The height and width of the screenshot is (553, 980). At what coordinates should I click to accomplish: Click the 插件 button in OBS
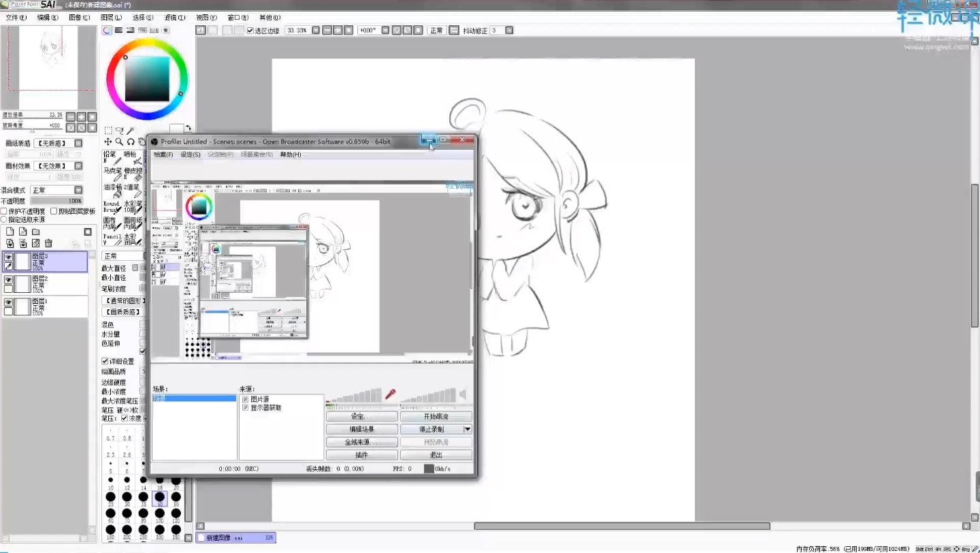click(362, 455)
